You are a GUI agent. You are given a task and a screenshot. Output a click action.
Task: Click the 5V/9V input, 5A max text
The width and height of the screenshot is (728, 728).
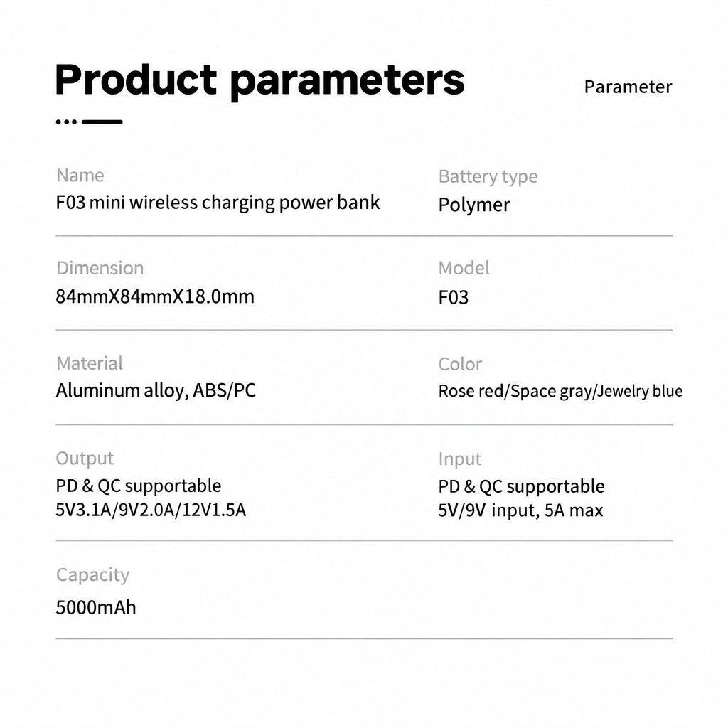520,510
